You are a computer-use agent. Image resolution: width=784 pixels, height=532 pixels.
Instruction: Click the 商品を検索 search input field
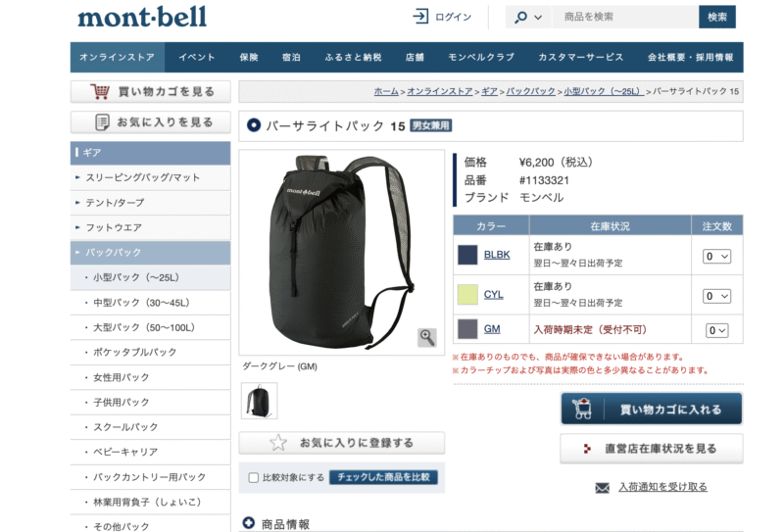pos(625,17)
